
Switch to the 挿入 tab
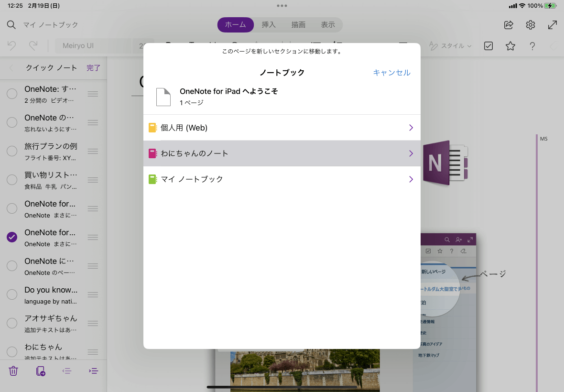(269, 25)
